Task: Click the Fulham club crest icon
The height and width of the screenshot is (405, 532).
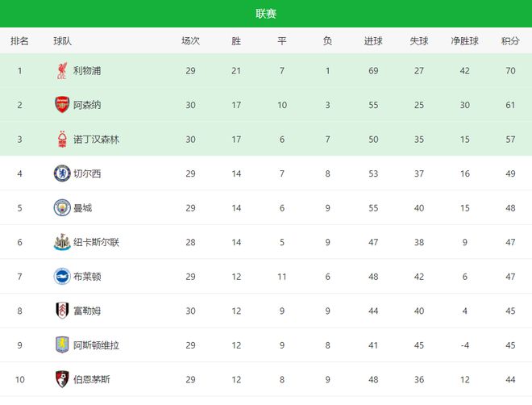Action: [62, 311]
